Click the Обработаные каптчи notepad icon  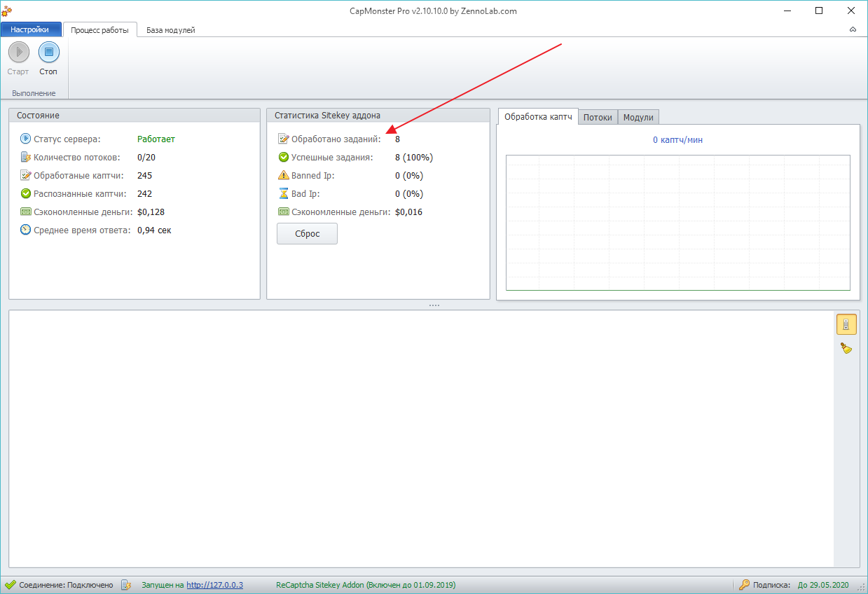click(x=26, y=175)
